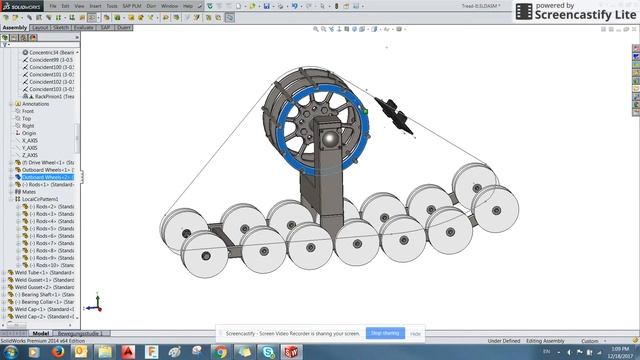Viewport: 640px width, 360px height.
Task: Click Stop sharing button
Action: (x=385, y=333)
